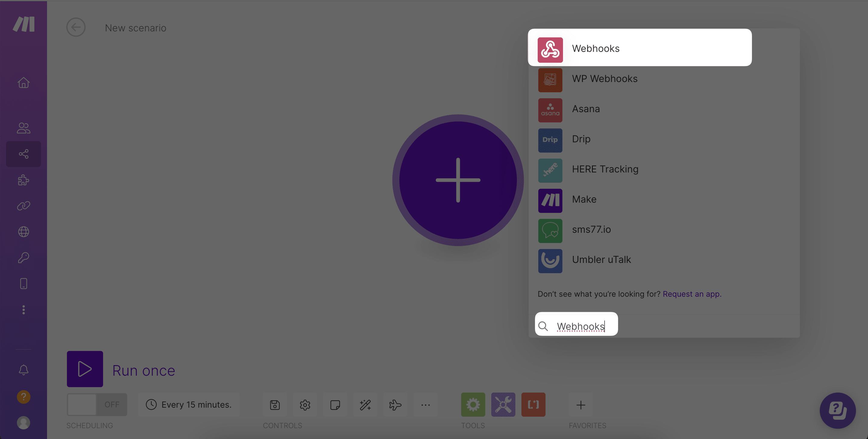Click the Run once button
This screenshot has width=868, height=439.
85,369
